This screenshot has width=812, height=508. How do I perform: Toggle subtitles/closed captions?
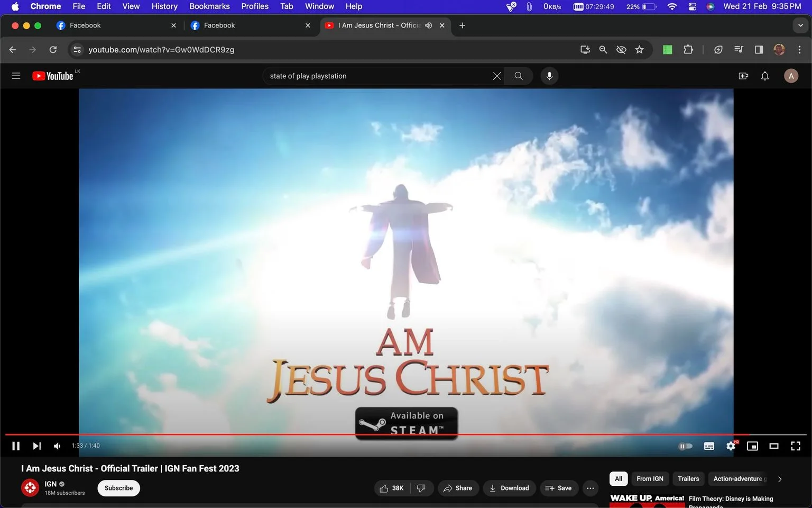(x=709, y=446)
